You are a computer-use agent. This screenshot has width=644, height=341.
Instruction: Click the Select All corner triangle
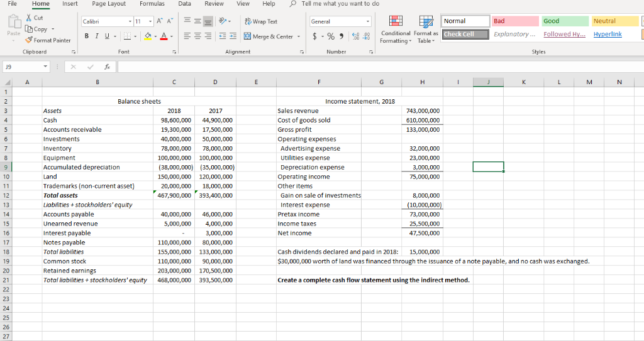tap(6, 82)
